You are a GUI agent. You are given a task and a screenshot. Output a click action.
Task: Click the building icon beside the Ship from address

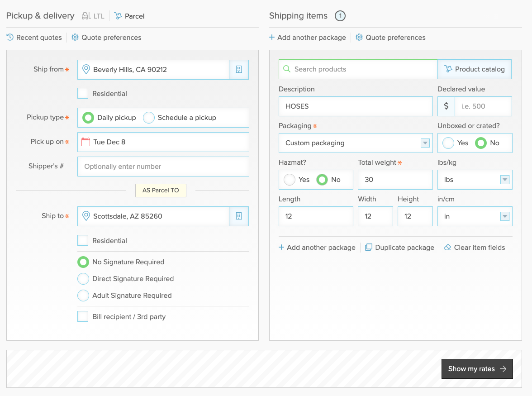[x=239, y=69]
